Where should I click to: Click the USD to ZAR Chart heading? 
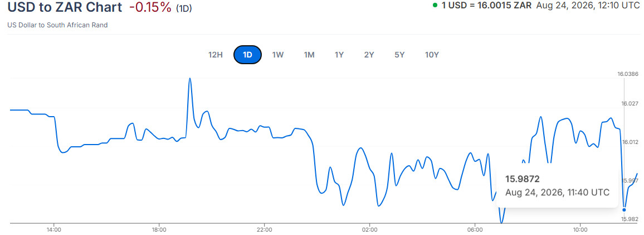click(65, 7)
